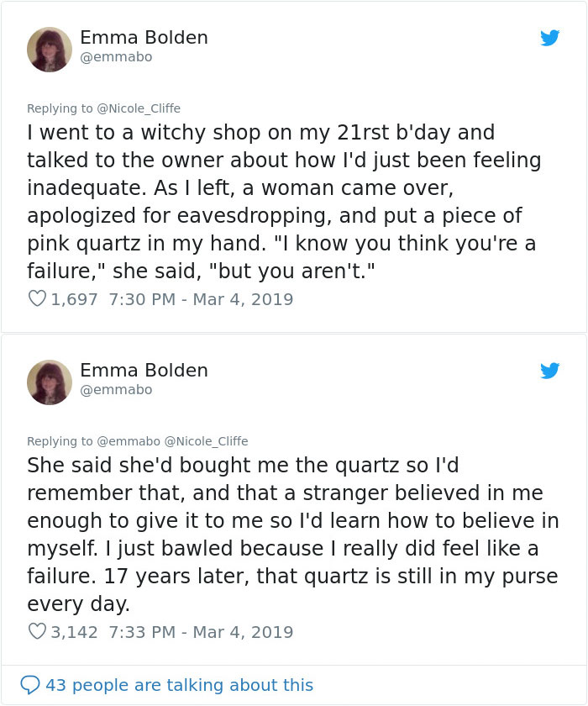588x706 pixels.
Task: Like the tweet about the witchy shop
Action: [x=37, y=298]
